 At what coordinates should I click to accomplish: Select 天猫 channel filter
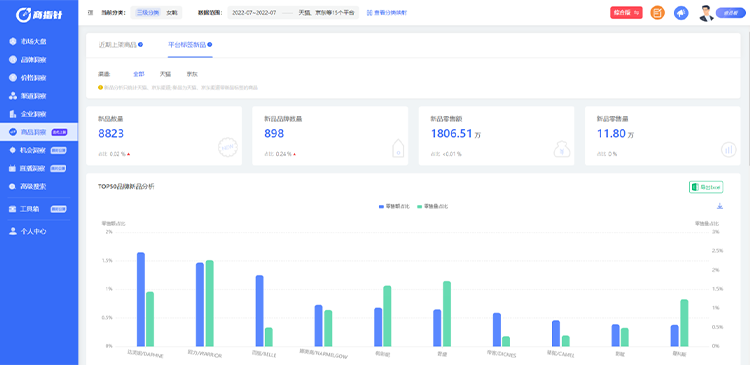coord(165,74)
